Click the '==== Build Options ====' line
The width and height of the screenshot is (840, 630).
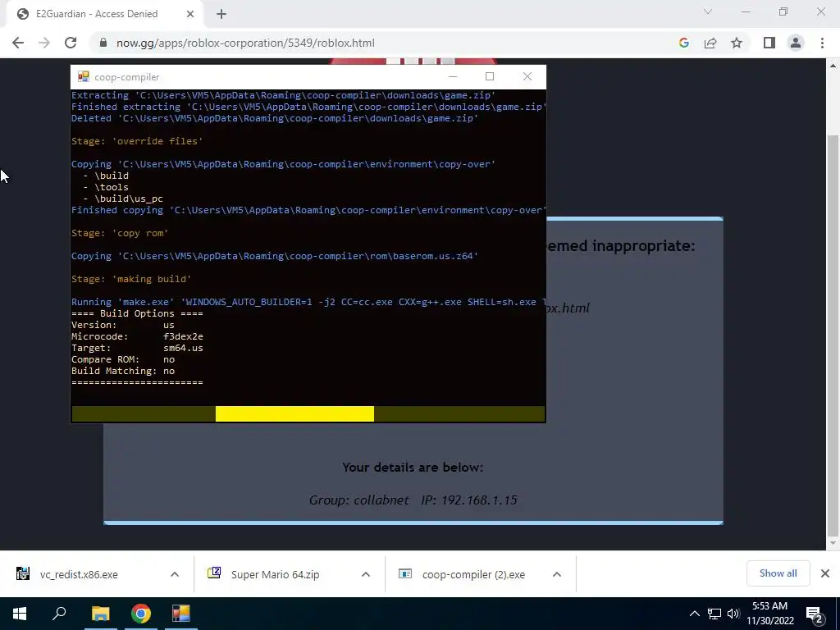point(137,313)
